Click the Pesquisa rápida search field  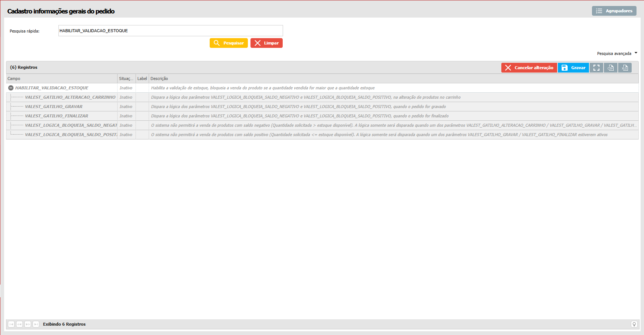170,31
